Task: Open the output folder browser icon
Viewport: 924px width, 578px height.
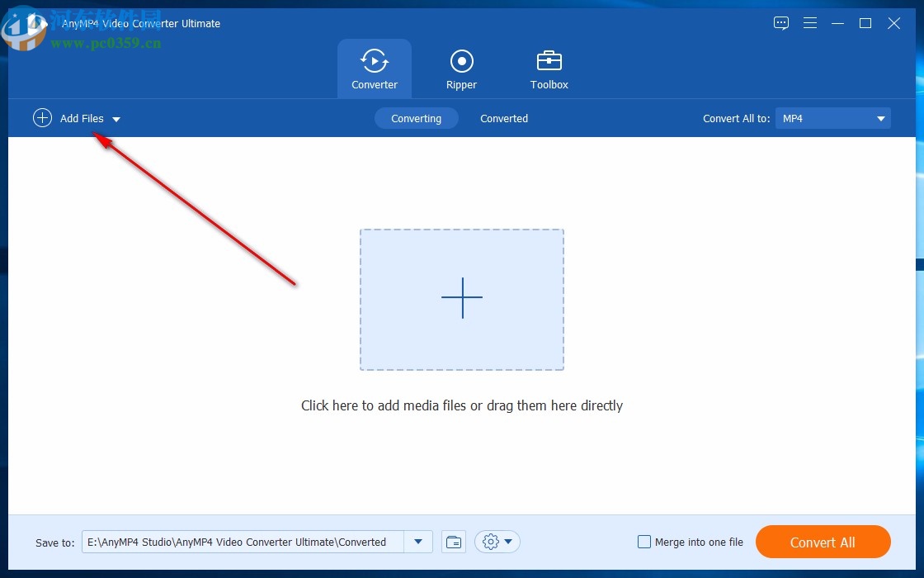Action: coord(453,542)
